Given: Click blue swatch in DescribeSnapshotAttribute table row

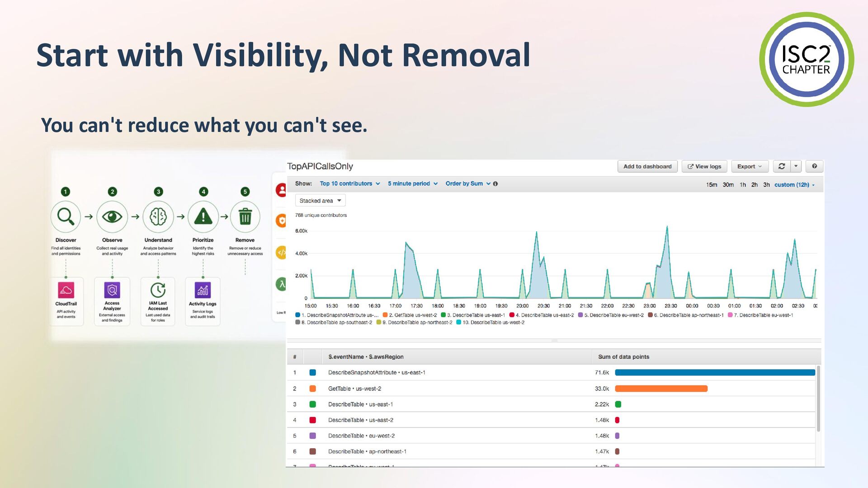Looking at the screenshot, I should click(312, 373).
